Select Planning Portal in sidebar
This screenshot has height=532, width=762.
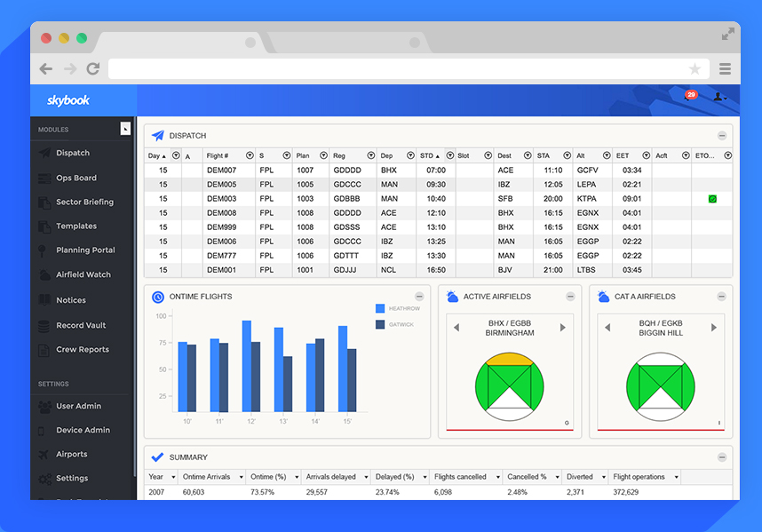pos(85,250)
